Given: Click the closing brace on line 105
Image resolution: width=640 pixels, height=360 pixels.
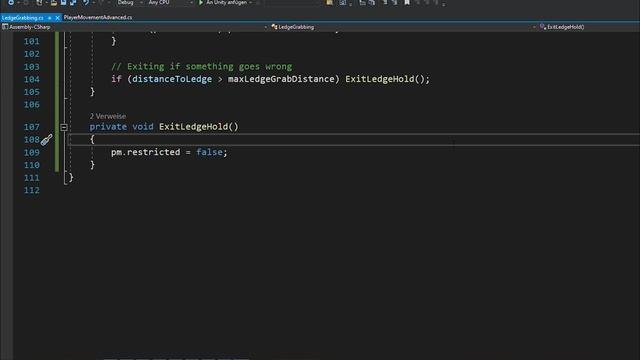Looking at the screenshot, I should click(92, 92).
